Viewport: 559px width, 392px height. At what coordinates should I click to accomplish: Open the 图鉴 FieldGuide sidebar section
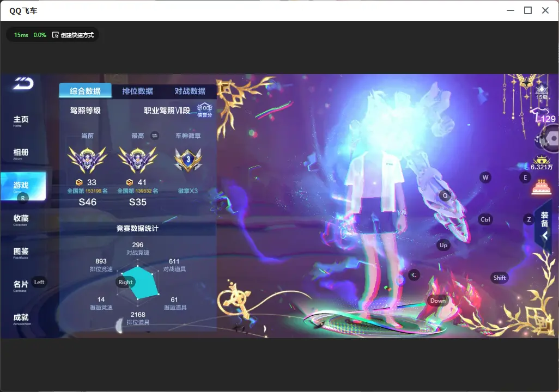pyautogui.click(x=21, y=253)
